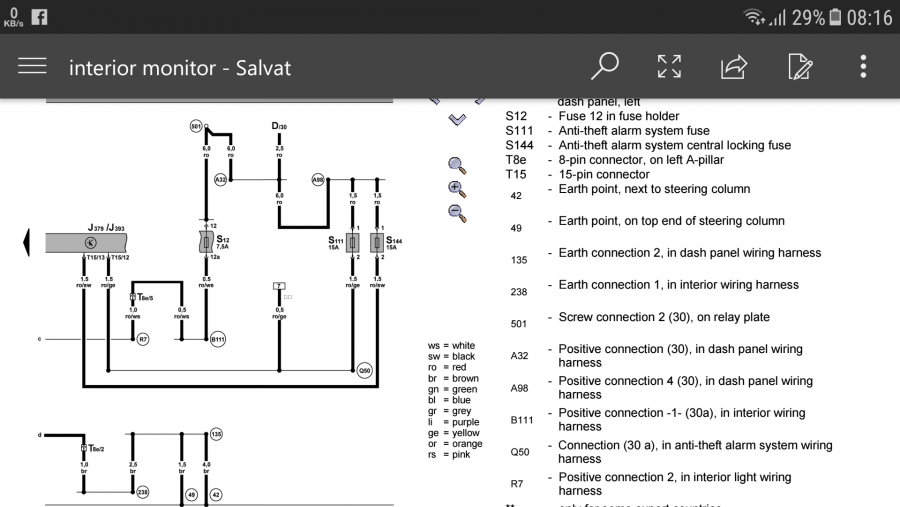This screenshot has width=900, height=507.
Task: Open the edit/annotate document tool
Action: 800,67
